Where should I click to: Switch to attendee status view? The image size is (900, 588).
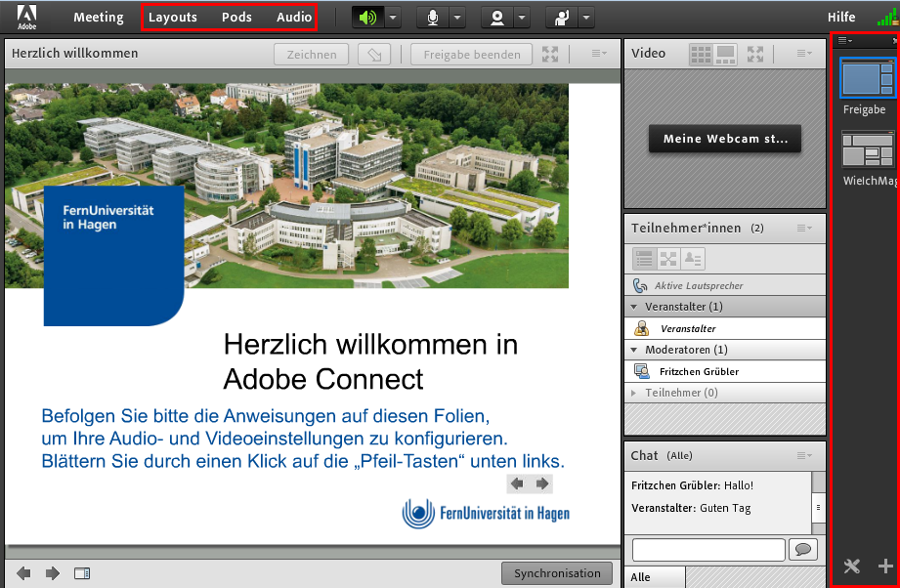coord(693,259)
